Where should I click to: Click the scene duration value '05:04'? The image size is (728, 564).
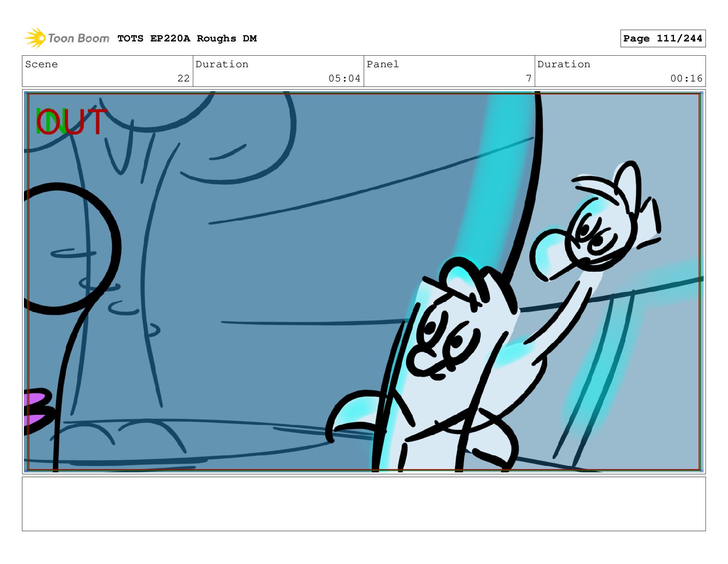coord(344,78)
